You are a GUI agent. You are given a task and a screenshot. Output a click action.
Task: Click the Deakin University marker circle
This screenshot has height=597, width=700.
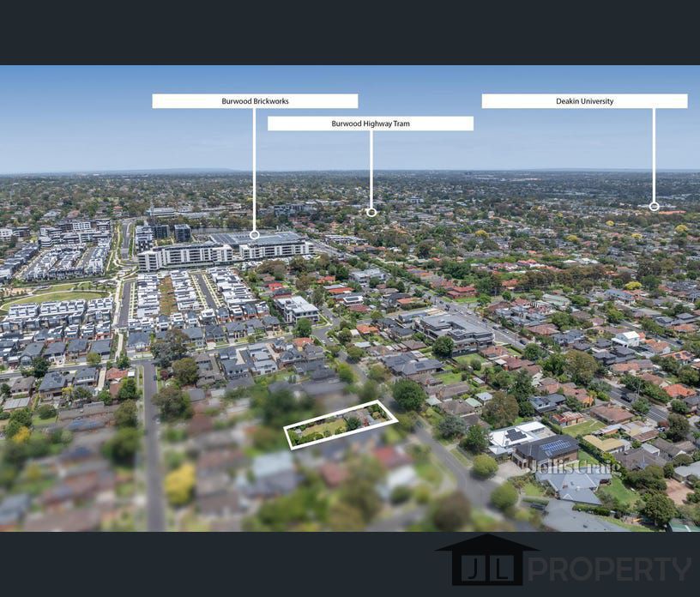[x=654, y=206]
